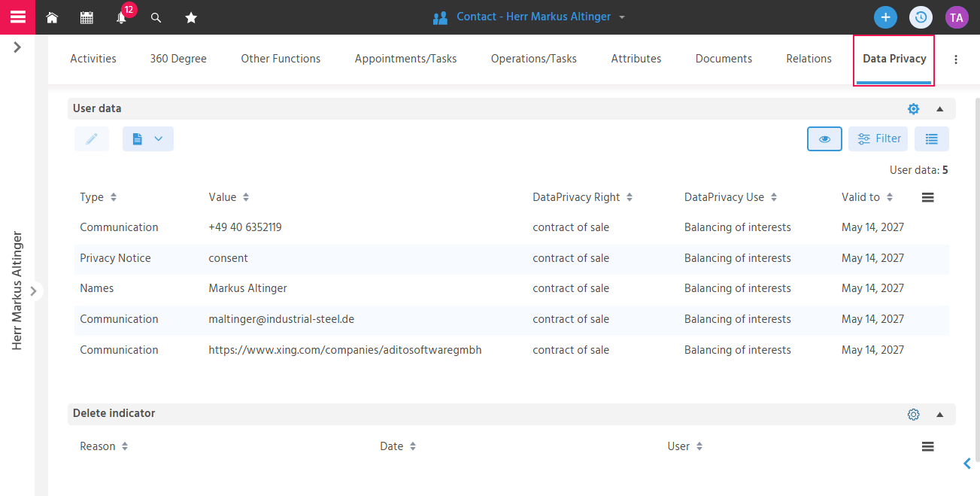Open the Other Functions tab
The height and width of the screenshot is (496, 980).
(281, 59)
